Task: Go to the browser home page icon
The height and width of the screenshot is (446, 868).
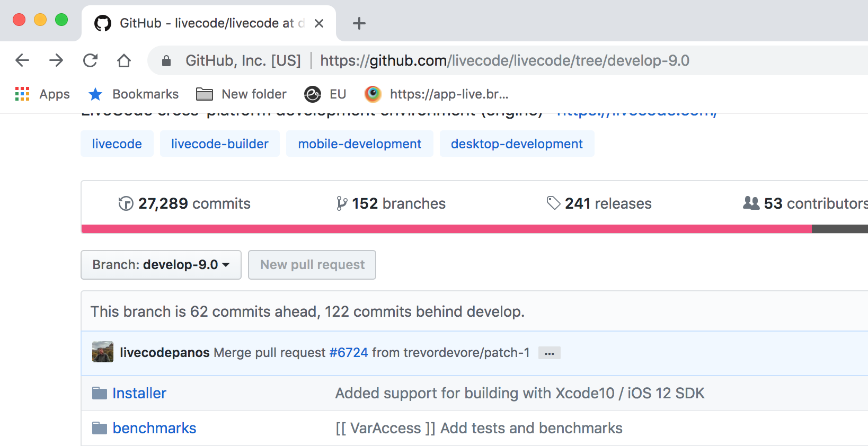Action: pos(124,60)
